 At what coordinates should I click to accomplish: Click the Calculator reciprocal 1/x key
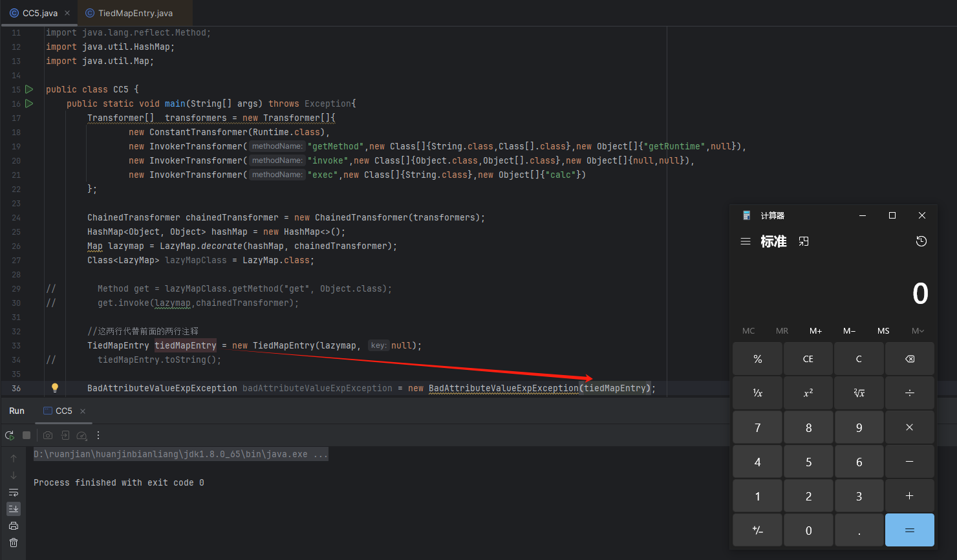click(758, 393)
